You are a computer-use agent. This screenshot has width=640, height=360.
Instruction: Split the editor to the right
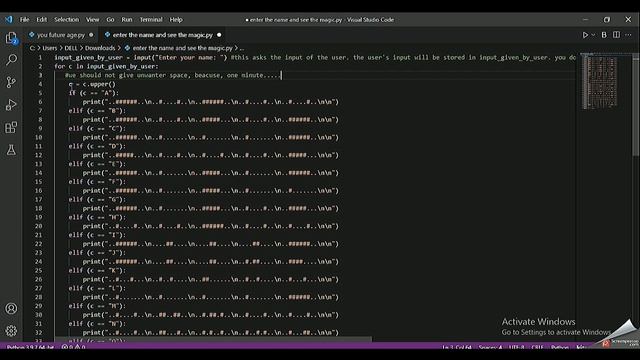pyautogui.click(x=616, y=35)
